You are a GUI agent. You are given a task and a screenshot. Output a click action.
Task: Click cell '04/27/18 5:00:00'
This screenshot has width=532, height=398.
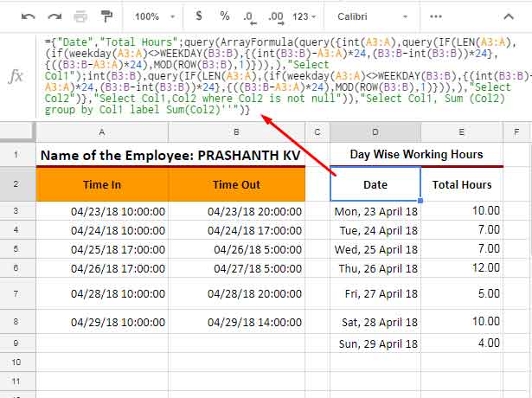click(236, 268)
